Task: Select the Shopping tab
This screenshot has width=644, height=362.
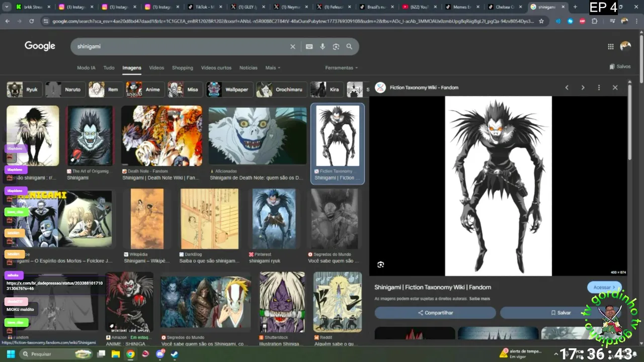Action: [x=182, y=68]
